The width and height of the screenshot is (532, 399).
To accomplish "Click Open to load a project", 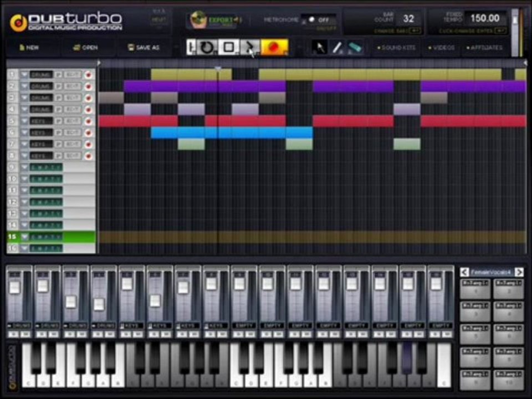I will click(85, 48).
